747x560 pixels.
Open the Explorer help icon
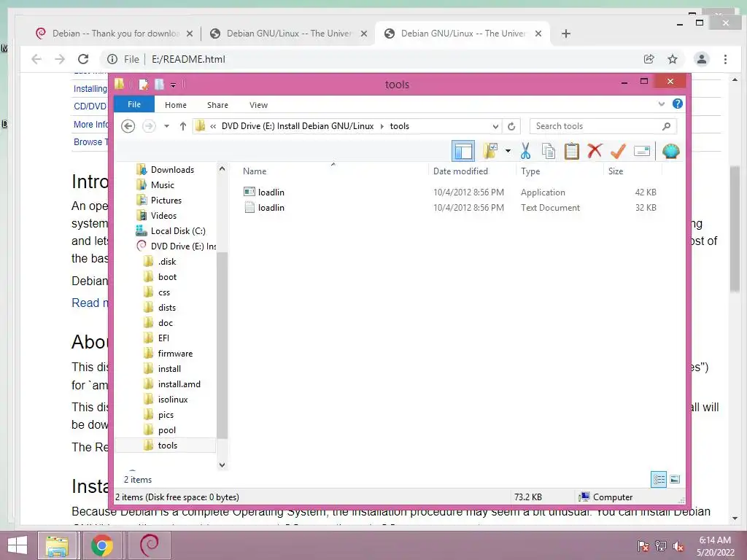(678, 104)
